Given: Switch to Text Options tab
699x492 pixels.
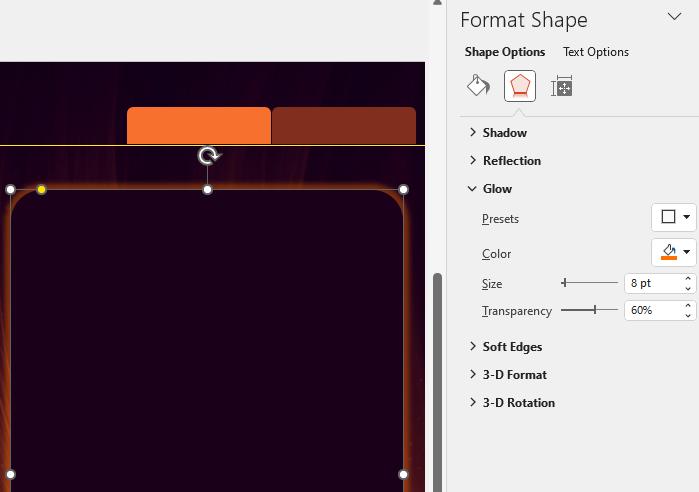Looking at the screenshot, I should [x=596, y=52].
